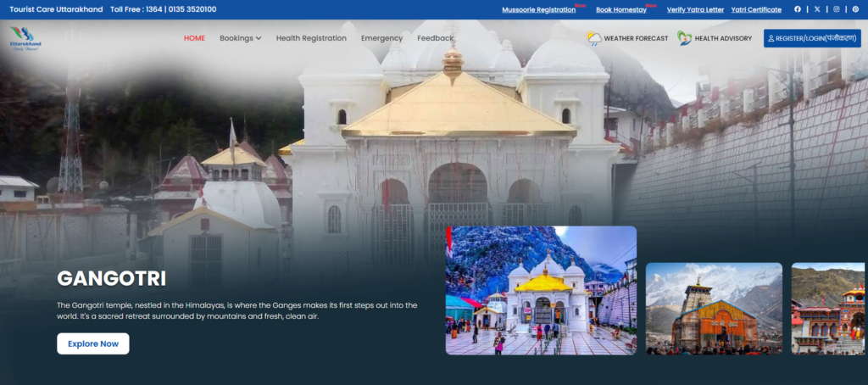Open the Facebook social icon
Screen dimensions: 868x385
click(x=798, y=9)
